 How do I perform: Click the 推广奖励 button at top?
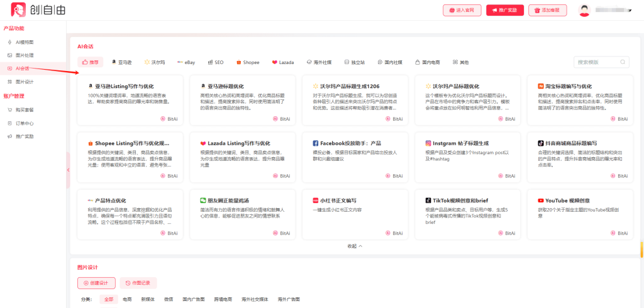click(505, 10)
